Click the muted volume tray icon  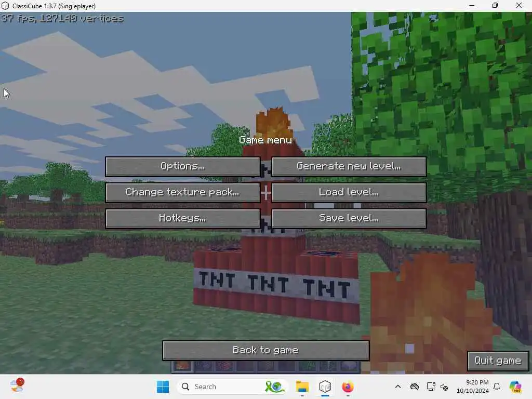click(444, 387)
